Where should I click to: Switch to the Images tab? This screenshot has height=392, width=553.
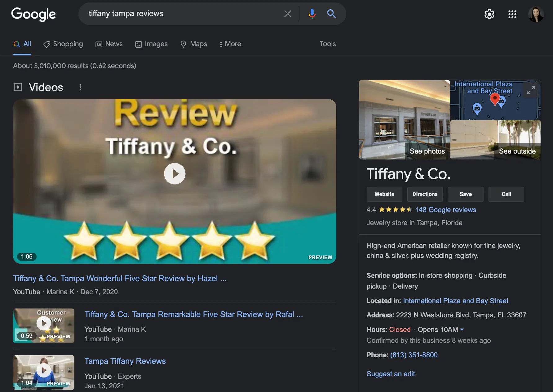[x=151, y=44]
